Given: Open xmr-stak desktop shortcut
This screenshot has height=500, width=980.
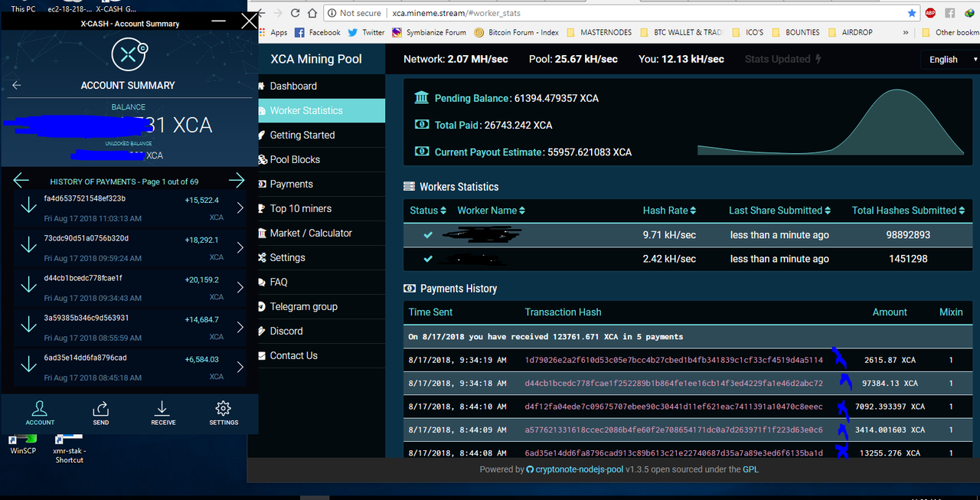Looking at the screenshot, I should [69, 447].
